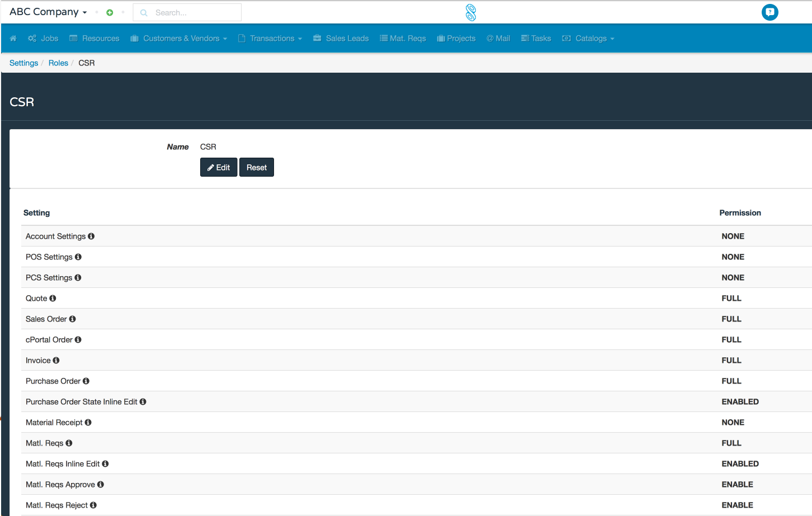Click the info icon beside Invoice
This screenshot has width=812, height=516.
pyautogui.click(x=56, y=361)
